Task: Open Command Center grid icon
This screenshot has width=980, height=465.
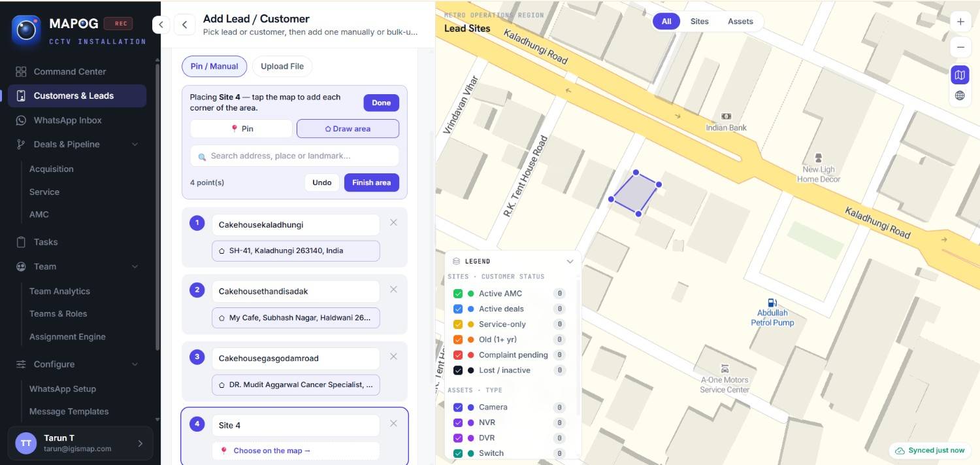Action: (x=21, y=71)
